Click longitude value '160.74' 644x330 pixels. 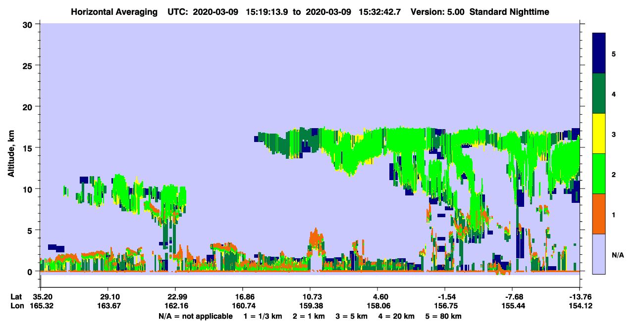pyautogui.click(x=243, y=306)
